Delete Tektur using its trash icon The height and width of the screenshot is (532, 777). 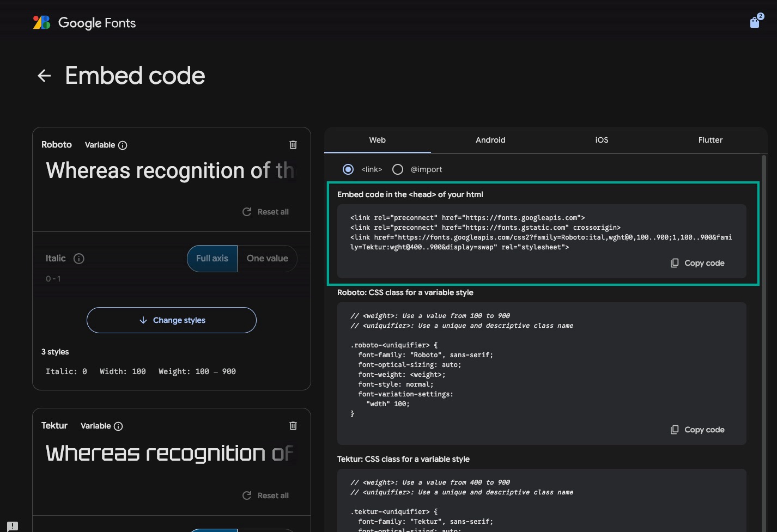[293, 426]
